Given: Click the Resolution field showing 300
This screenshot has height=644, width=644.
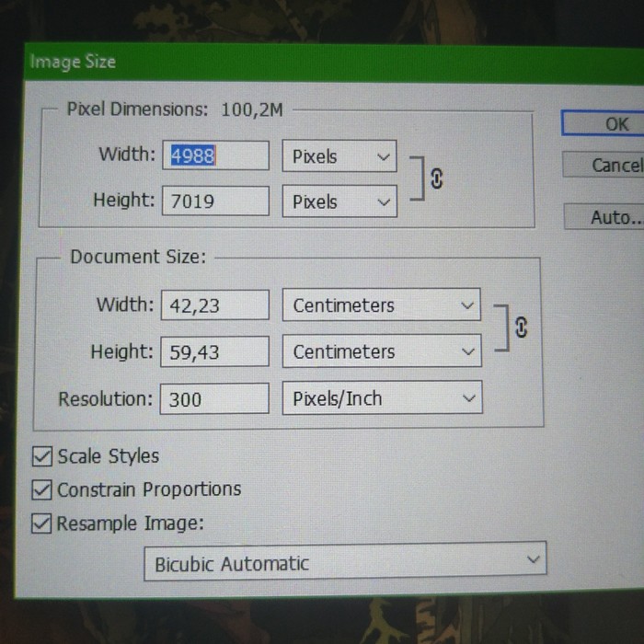Looking at the screenshot, I should (x=215, y=399).
